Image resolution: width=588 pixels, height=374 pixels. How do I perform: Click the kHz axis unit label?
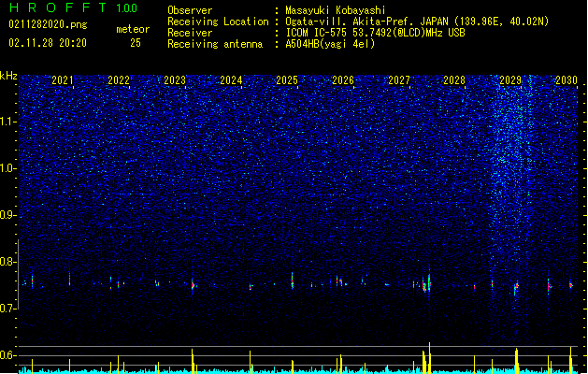[8, 76]
